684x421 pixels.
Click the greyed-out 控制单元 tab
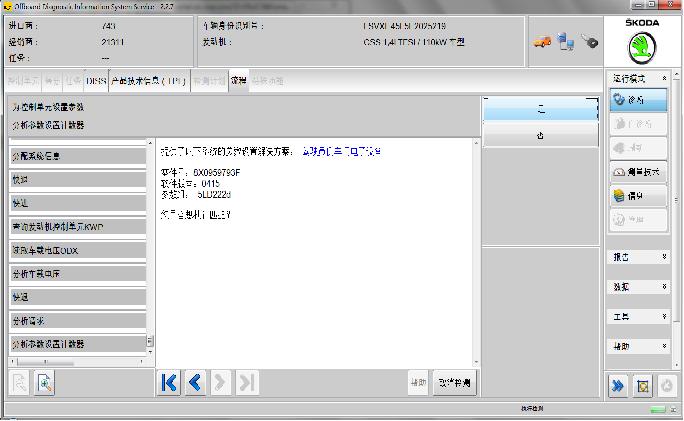click(24, 81)
